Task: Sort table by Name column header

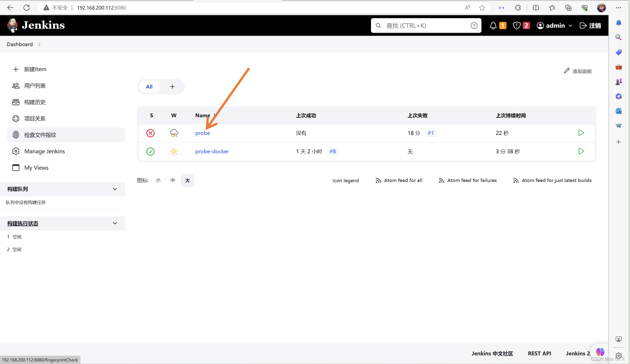Action: point(203,116)
